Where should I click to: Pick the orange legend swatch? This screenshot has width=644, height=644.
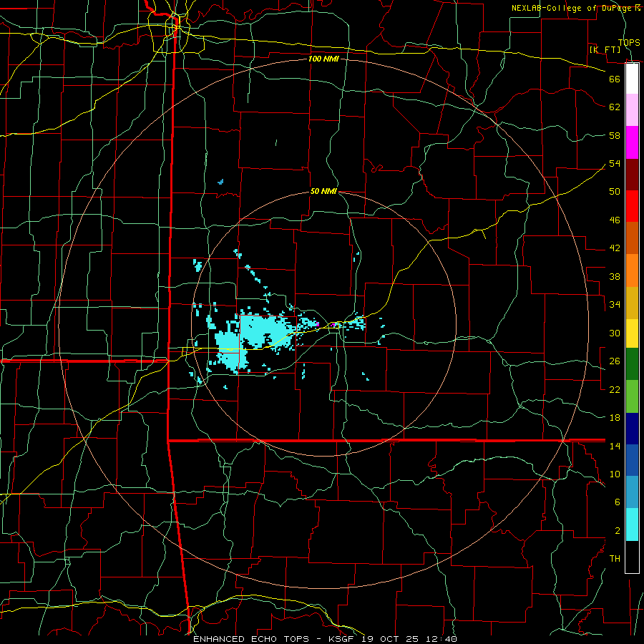point(632,270)
